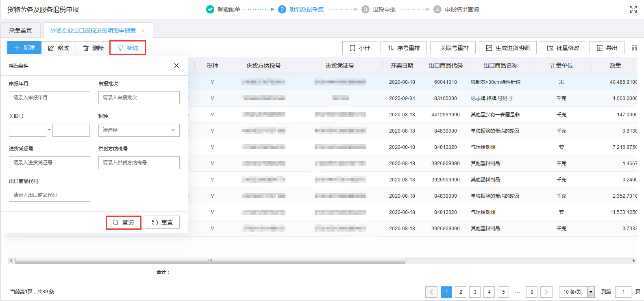Click the horizontal table scrollbar

point(210,261)
